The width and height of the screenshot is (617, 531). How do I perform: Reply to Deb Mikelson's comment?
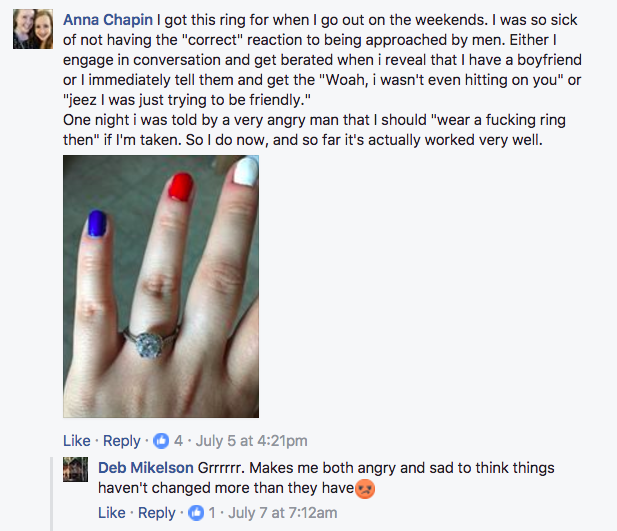coord(157,513)
